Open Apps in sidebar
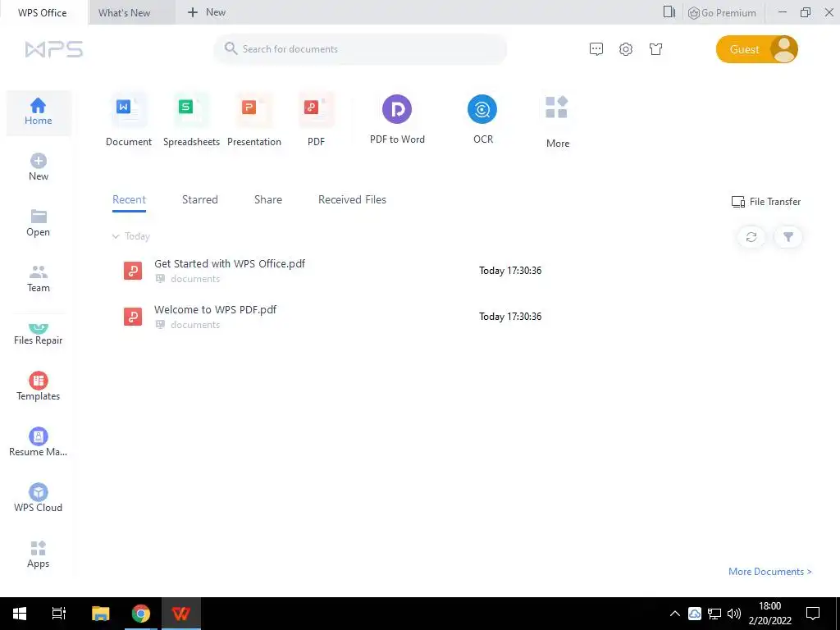The image size is (840, 630). coord(38,554)
